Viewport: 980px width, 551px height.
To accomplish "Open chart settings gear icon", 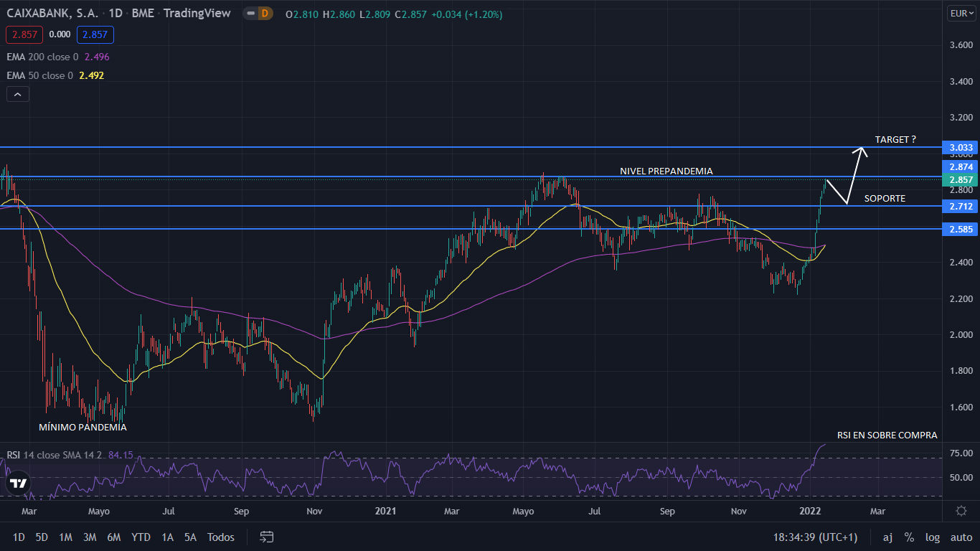I will point(961,511).
